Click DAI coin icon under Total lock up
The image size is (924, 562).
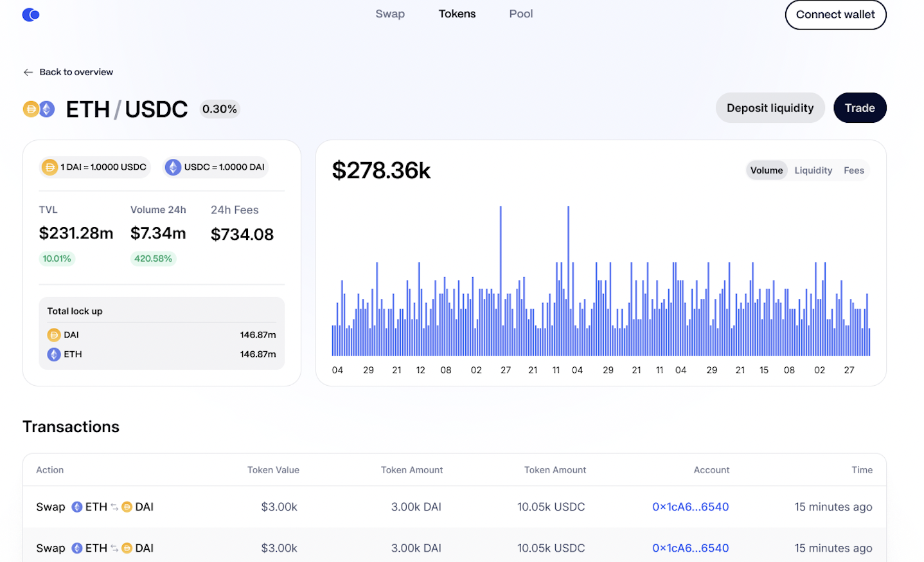(x=54, y=335)
